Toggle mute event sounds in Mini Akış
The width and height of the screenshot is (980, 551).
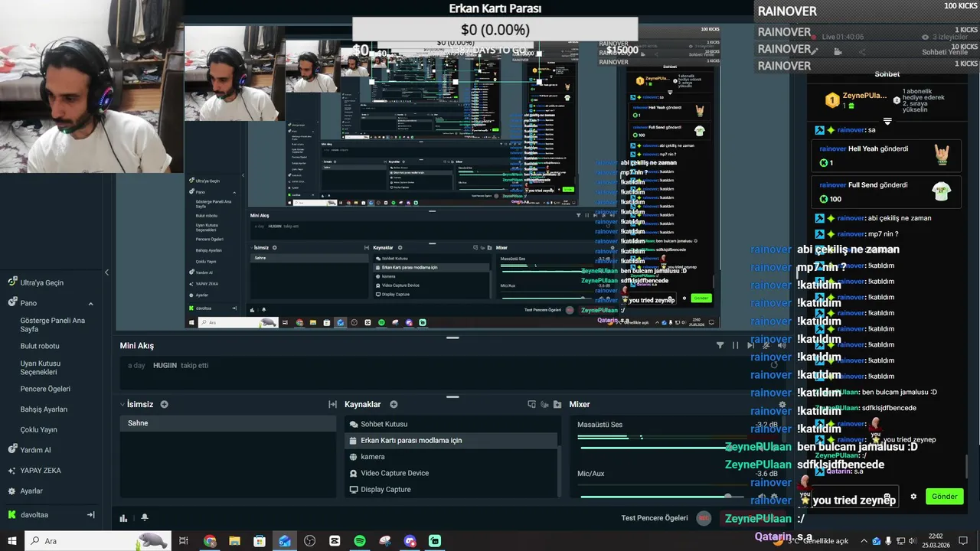[x=766, y=345]
